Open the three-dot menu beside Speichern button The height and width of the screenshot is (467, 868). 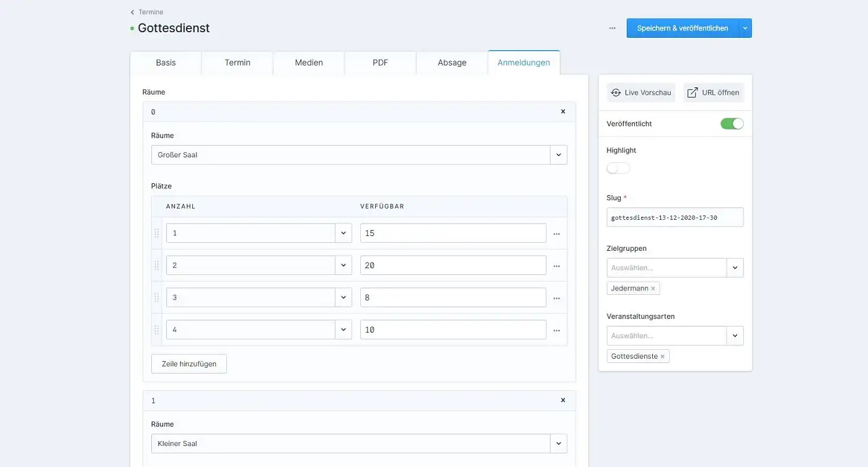[612, 28]
